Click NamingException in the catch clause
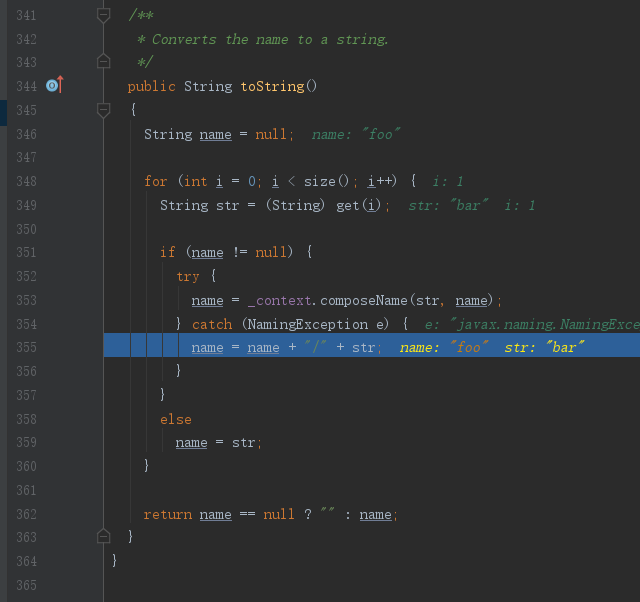 [306, 324]
